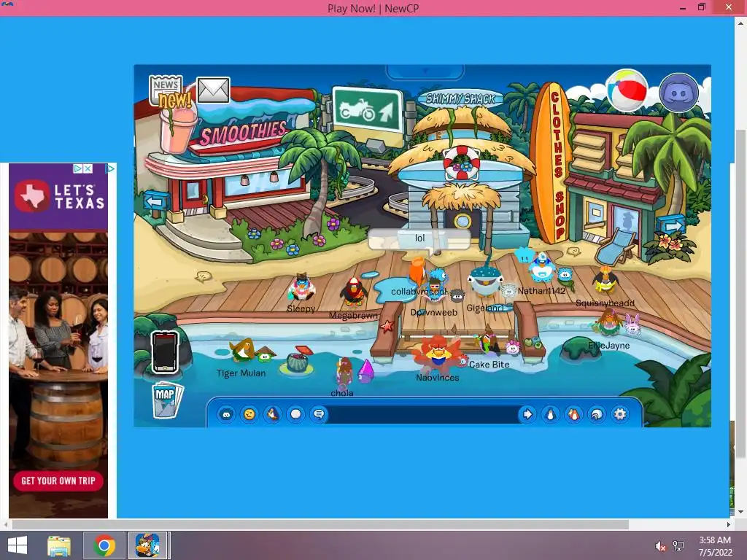The width and height of the screenshot is (747, 560).
Task: Click the muted volume tray icon
Action: [660, 546]
